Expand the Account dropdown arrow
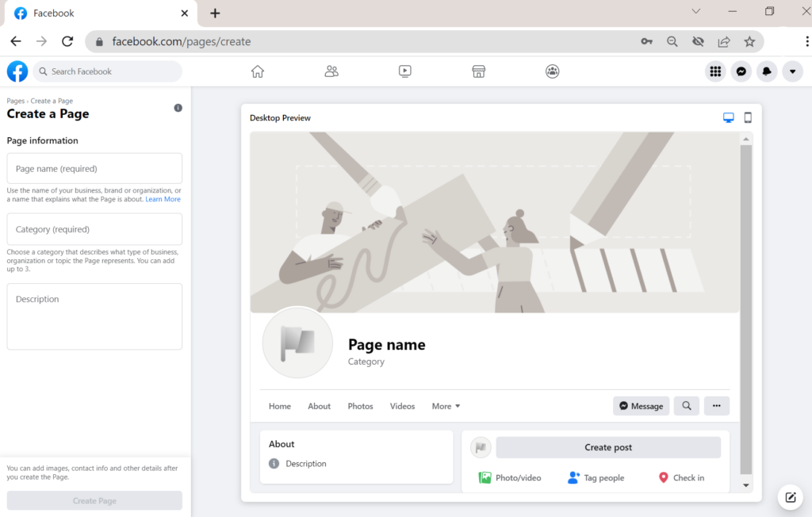This screenshot has height=517, width=812. click(792, 71)
